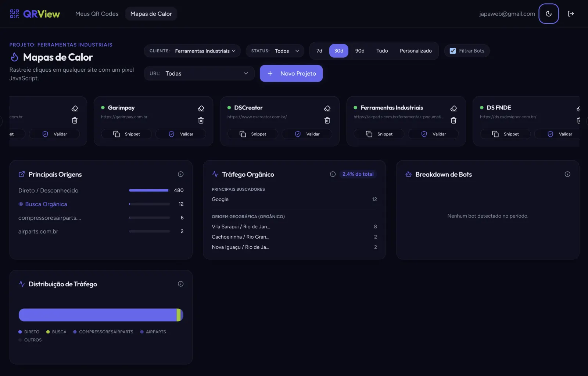Click Validar on Ferramentas Industriais card

point(433,134)
